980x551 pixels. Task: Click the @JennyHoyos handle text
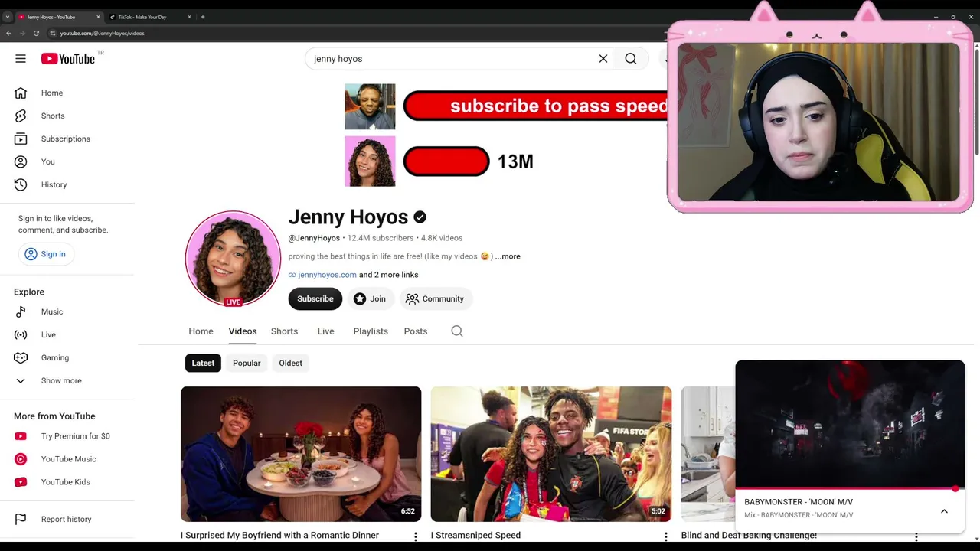(x=314, y=238)
